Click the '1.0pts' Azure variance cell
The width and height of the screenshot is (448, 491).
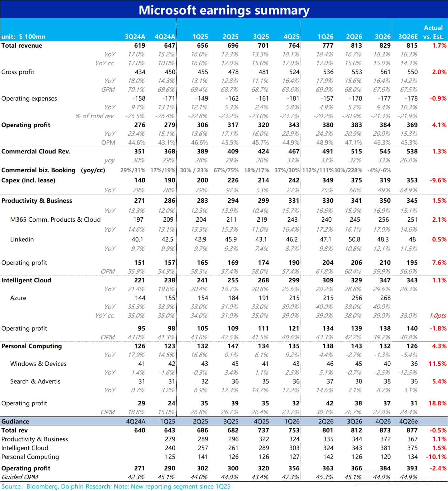[x=437, y=316]
